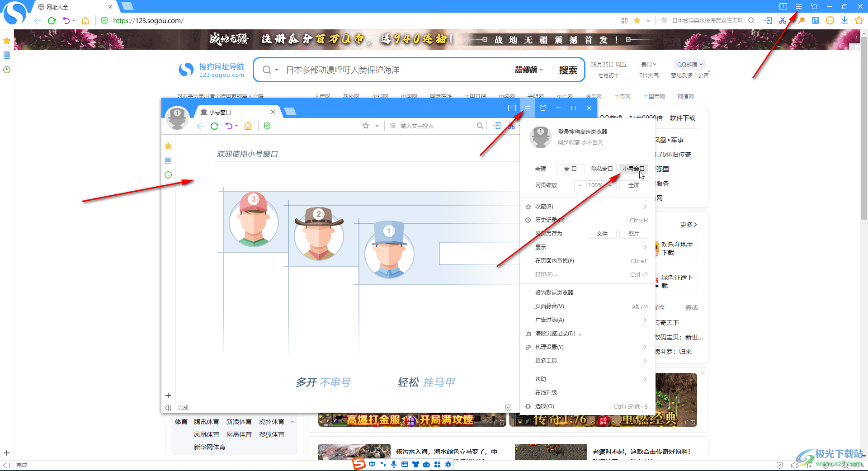
Task: Click the back arrow in the main window
Action: tap(37, 20)
